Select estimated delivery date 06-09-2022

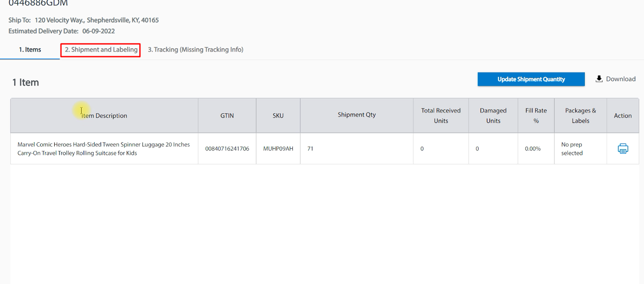click(x=99, y=31)
